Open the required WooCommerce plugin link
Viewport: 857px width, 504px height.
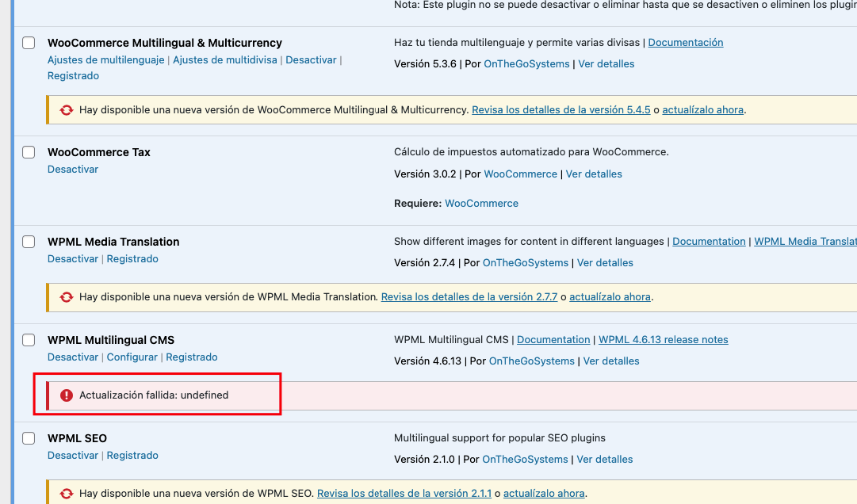481,204
